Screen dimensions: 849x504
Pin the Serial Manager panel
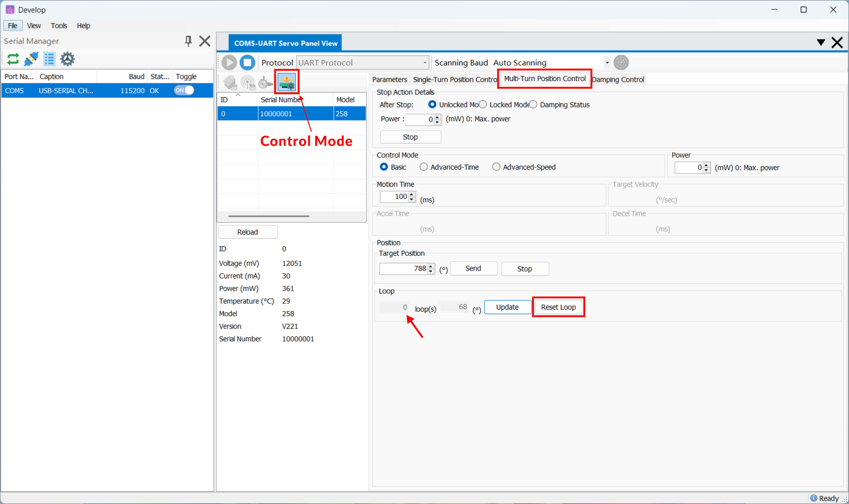coord(188,41)
